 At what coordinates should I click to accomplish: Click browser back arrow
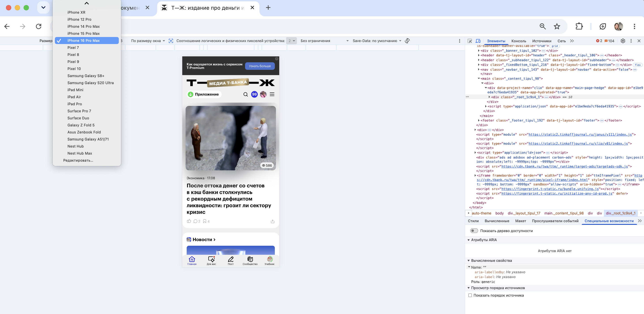(7, 26)
